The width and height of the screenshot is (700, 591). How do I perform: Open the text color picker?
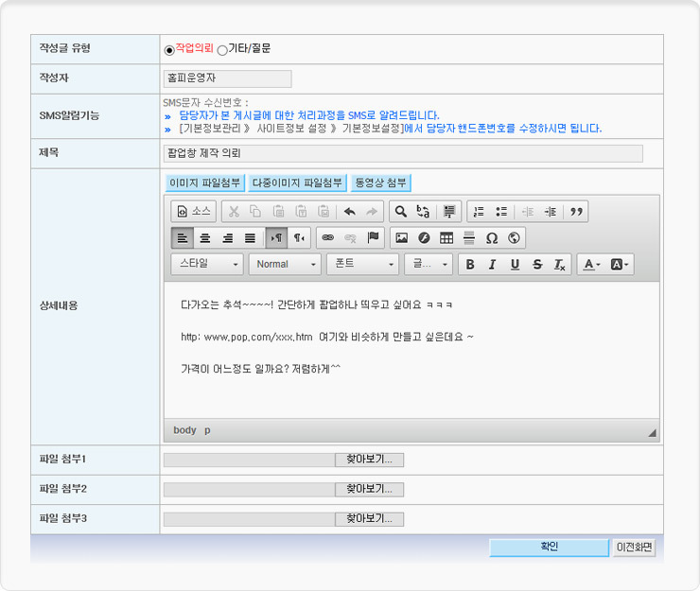(592, 264)
